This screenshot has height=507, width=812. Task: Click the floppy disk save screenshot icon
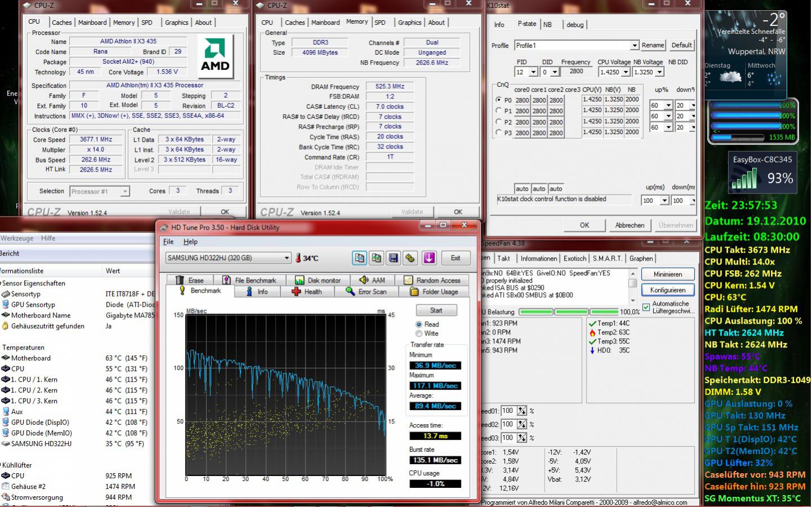coord(393,258)
